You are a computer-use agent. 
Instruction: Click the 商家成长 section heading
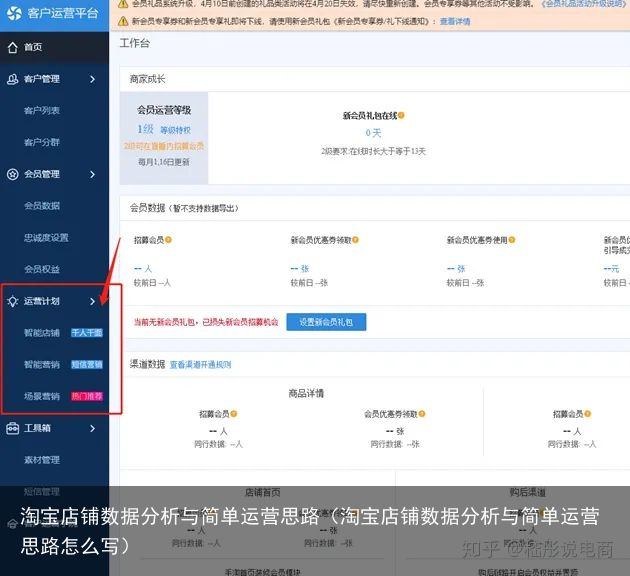(x=147, y=79)
